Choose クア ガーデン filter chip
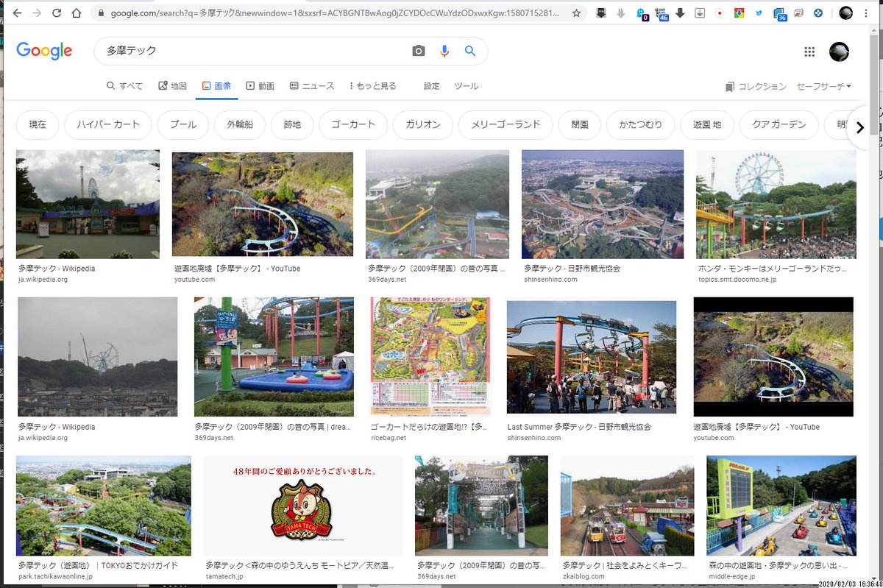Screen dimensions: 883x588 coord(779,124)
